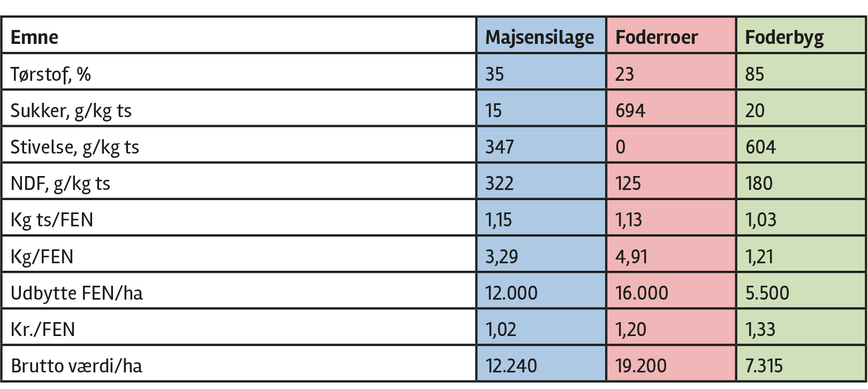868x389 pixels.
Task: Click the Foderbyg gross value 7.315
Action: (764, 366)
